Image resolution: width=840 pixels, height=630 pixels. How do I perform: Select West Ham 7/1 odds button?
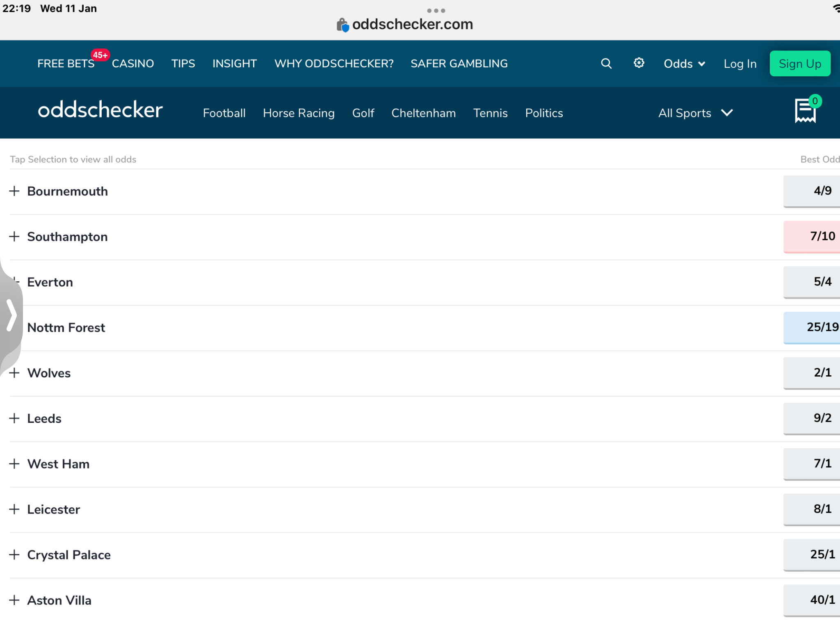coord(812,464)
